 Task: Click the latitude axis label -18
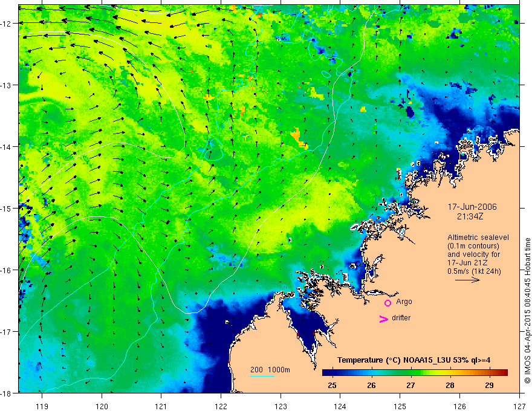pyautogui.click(x=7, y=393)
